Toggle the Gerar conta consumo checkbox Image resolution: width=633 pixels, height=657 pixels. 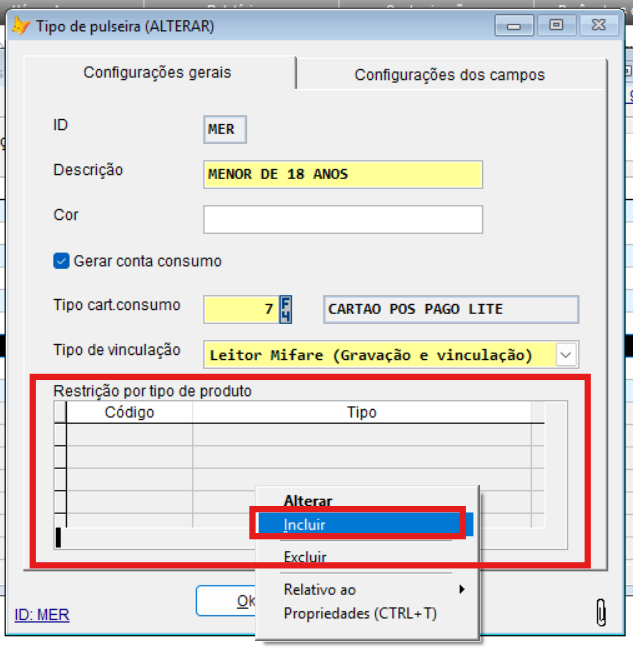pos(61,261)
